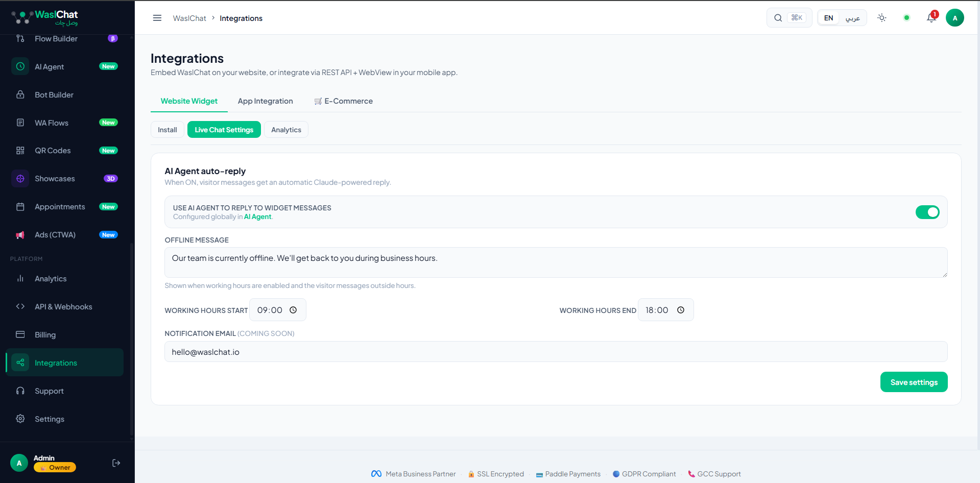This screenshot has width=980, height=483.
Task: Toggle light theme sun icon
Action: point(881,18)
